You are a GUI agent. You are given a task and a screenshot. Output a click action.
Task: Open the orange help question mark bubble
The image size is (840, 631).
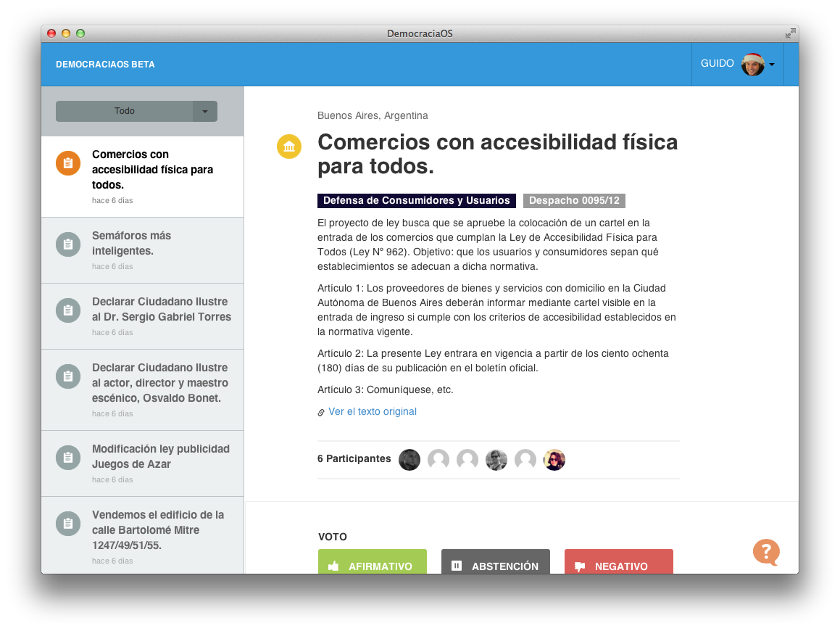(x=767, y=553)
